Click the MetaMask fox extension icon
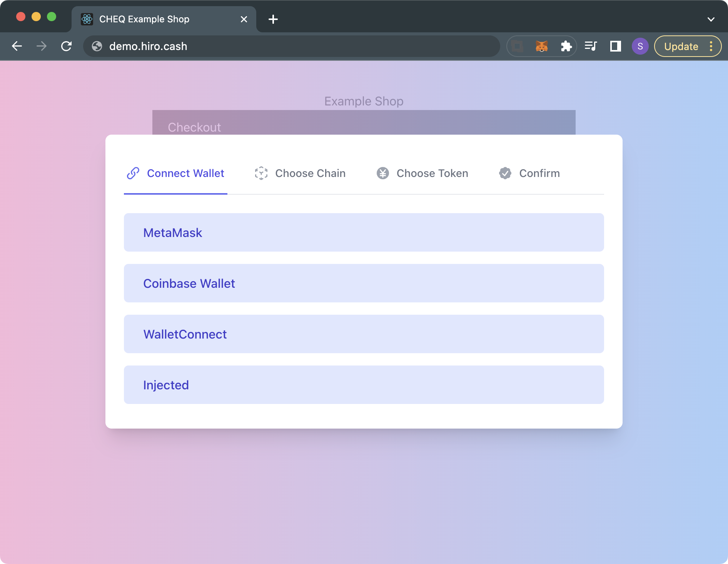This screenshot has height=564, width=728. click(x=541, y=47)
